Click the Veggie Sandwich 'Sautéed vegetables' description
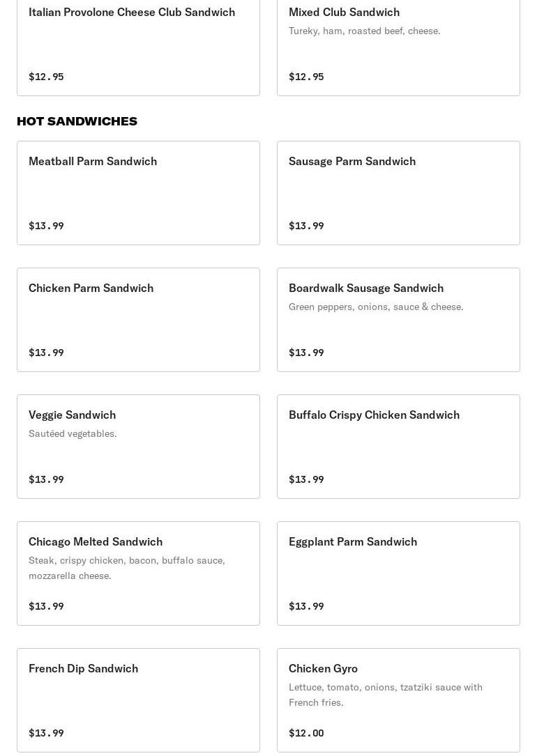537x756 pixels. 73,434
